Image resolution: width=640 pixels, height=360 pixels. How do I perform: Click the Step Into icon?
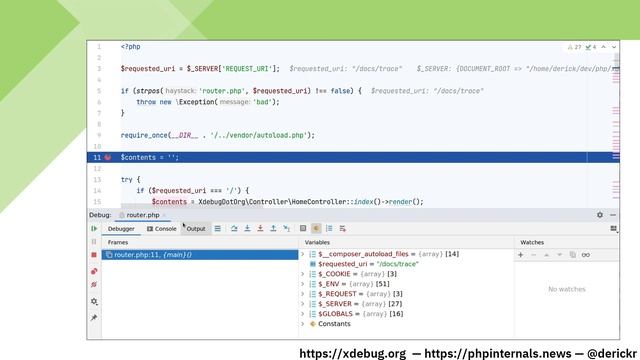[247, 229]
